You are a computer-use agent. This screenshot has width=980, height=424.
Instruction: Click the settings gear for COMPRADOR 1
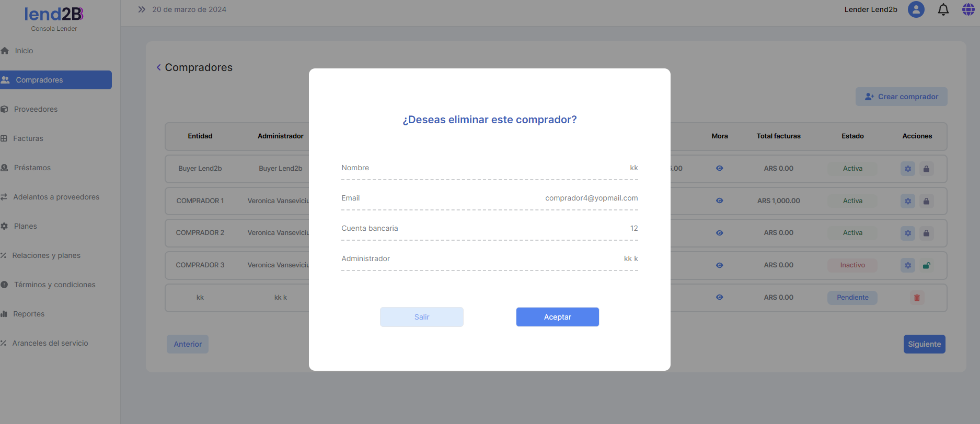pyautogui.click(x=908, y=201)
